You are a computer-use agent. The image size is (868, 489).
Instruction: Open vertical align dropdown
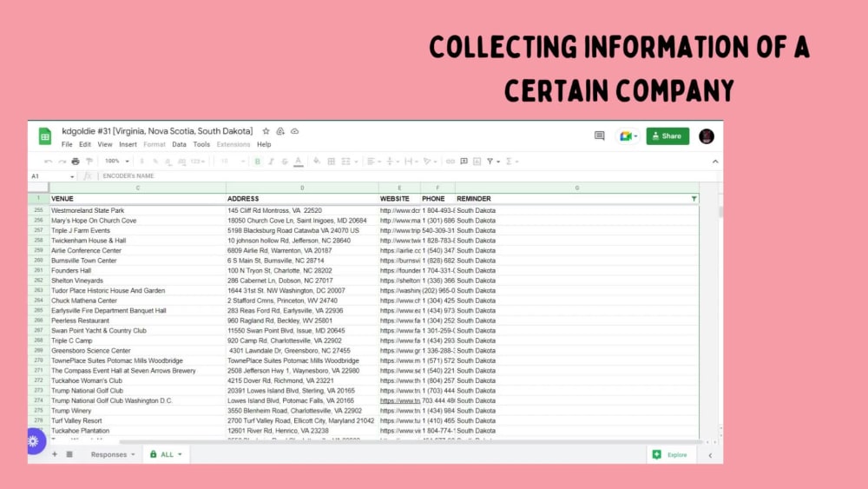pos(392,162)
